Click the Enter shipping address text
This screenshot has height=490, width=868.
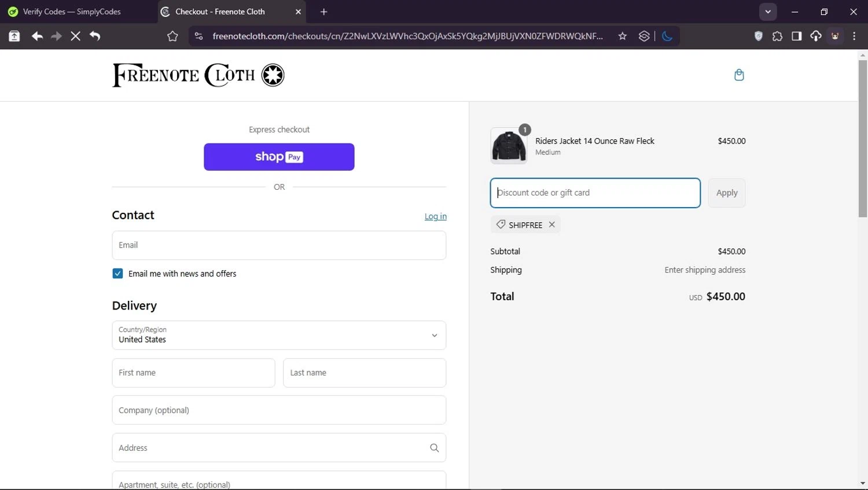coord(705,270)
